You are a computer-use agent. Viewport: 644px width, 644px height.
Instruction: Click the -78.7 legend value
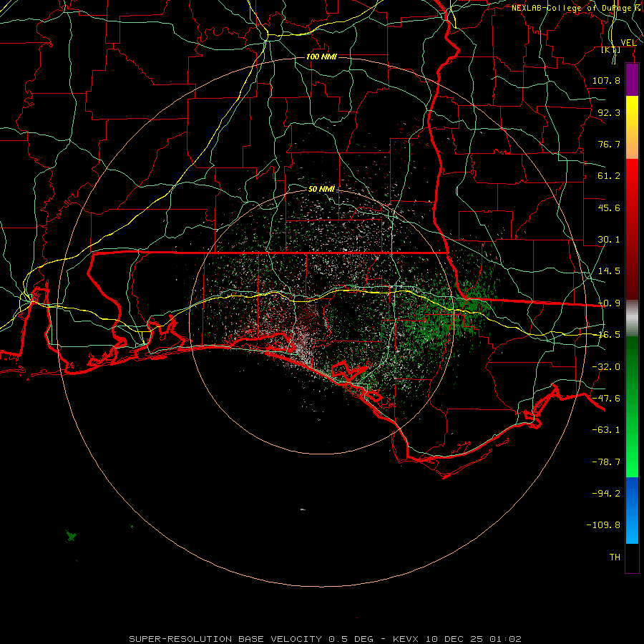tap(606, 462)
